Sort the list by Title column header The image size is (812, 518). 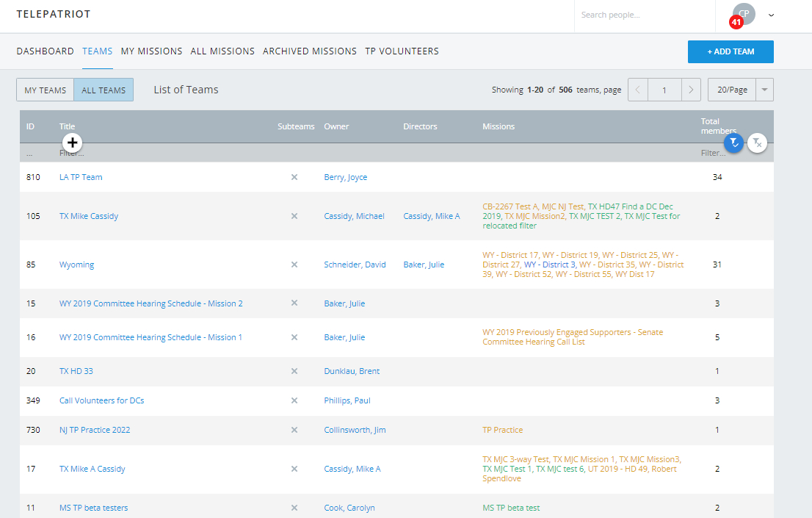(68, 126)
